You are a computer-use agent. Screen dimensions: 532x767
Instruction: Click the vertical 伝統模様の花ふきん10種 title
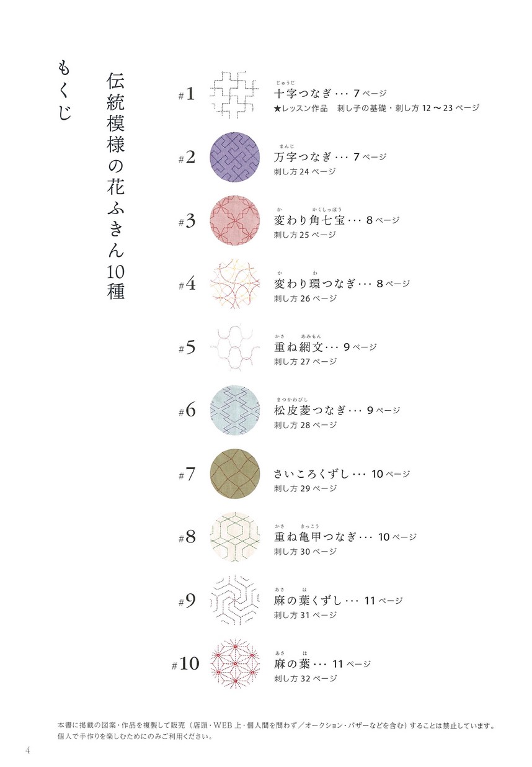coord(115,186)
